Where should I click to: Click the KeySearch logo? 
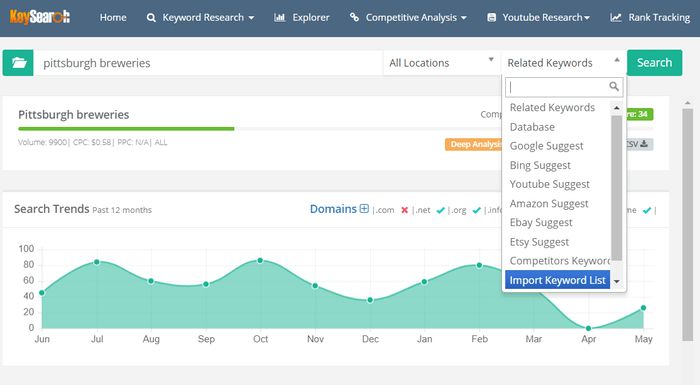pyautogui.click(x=40, y=17)
